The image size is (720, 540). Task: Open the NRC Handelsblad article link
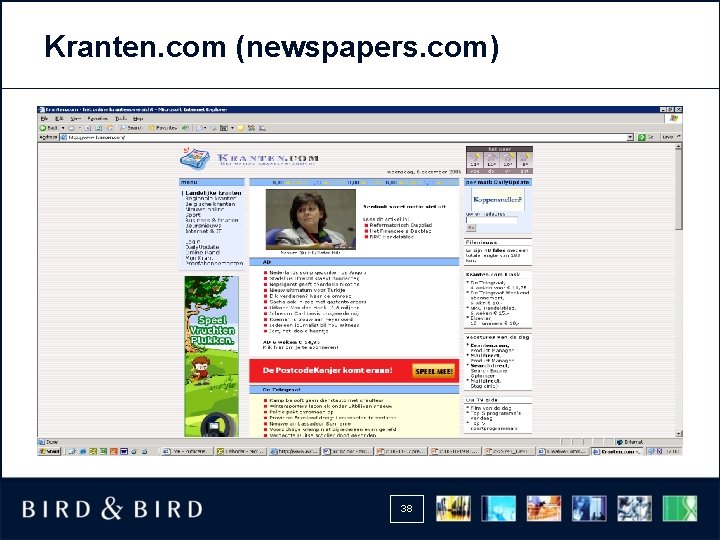click(x=392, y=237)
